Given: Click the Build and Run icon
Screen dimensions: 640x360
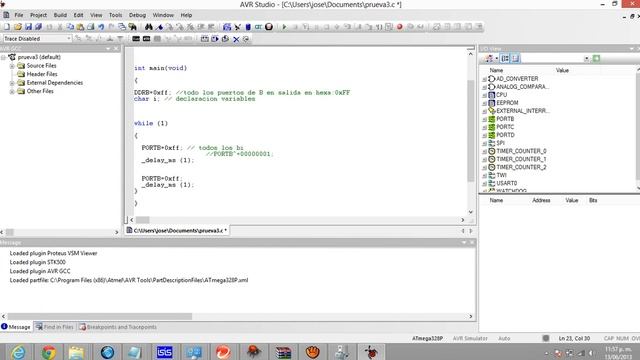Looking at the screenshot, I should click(215, 39).
